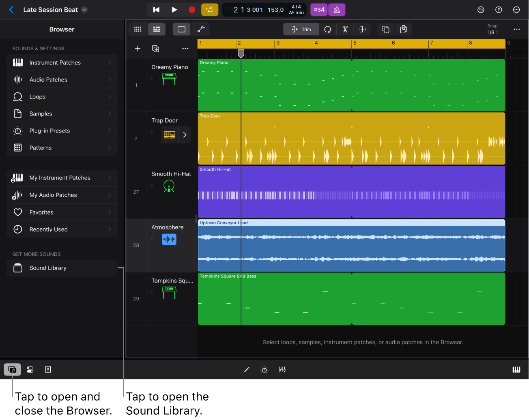The image size is (529, 420).
Task: Add a new track with the plus icon
Action: (x=138, y=49)
